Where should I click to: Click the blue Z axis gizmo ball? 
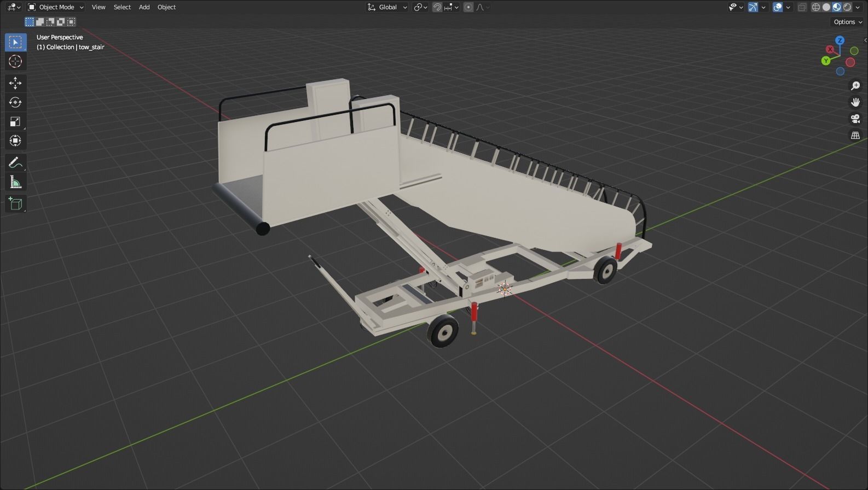(x=840, y=40)
